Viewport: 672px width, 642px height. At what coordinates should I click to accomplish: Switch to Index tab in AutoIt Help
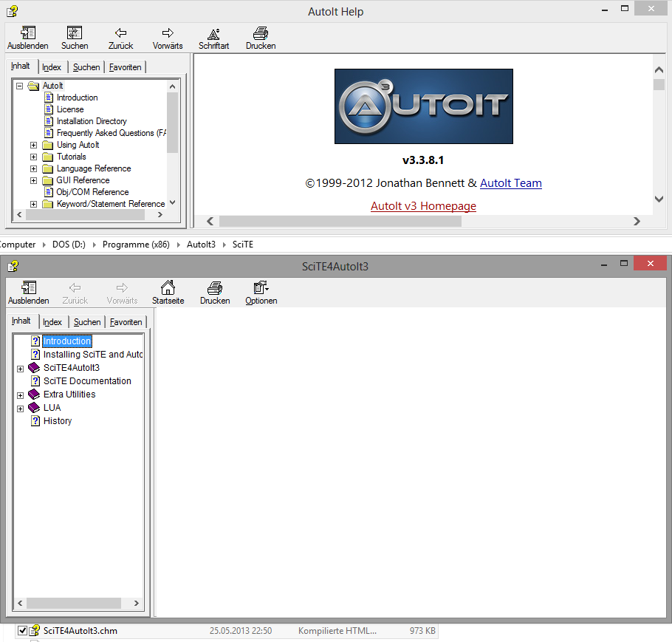click(52, 67)
